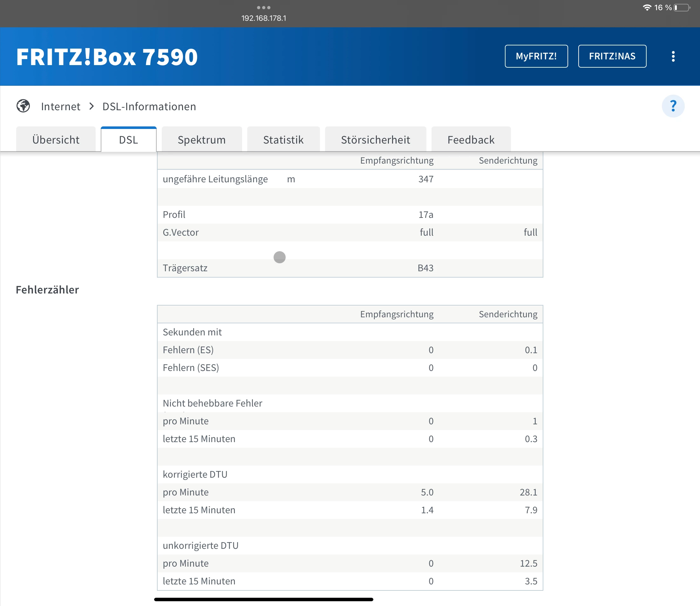Open the help question mark icon
The height and width of the screenshot is (606, 700).
(x=673, y=106)
